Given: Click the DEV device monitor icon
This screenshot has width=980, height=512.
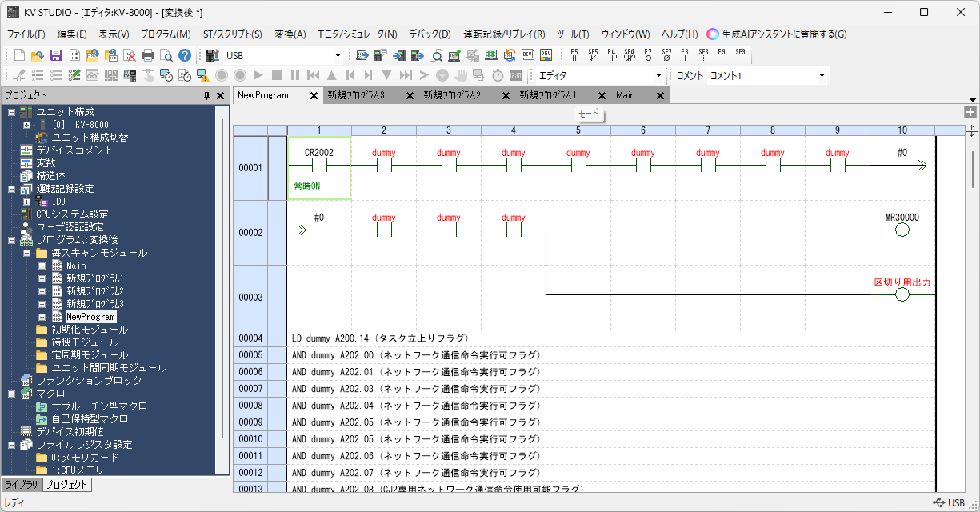Looking at the screenshot, I should 528,55.
